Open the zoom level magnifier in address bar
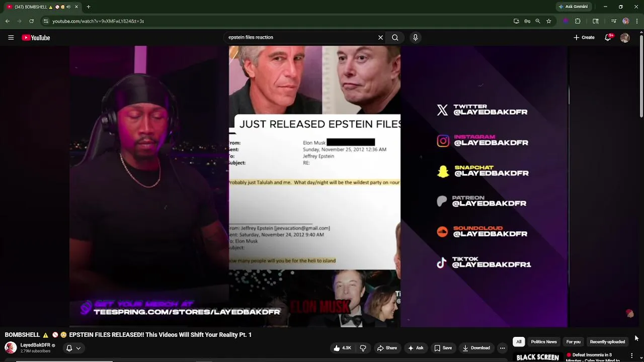The width and height of the screenshot is (644, 362). pyautogui.click(x=538, y=21)
